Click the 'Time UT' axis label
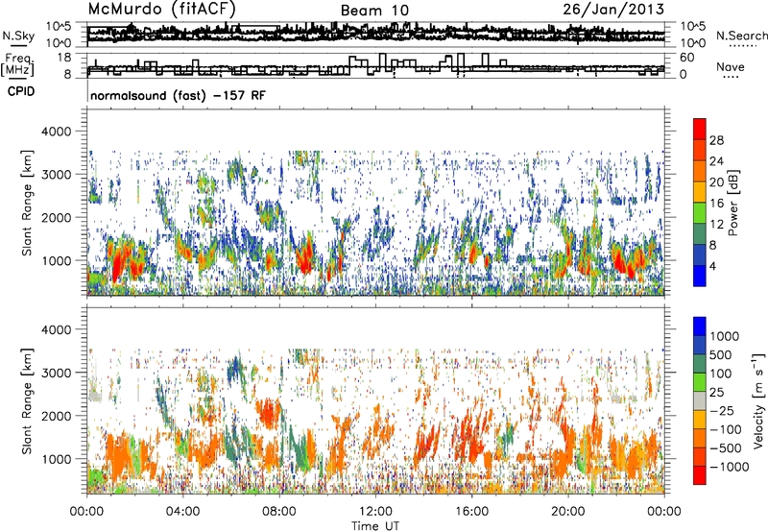 pyautogui.click(x=375, y=526)
